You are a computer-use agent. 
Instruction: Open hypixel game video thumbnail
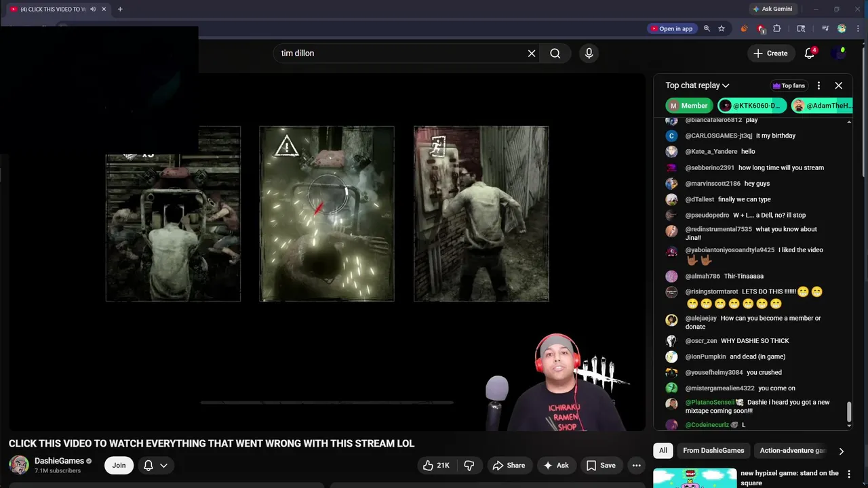point(694,478)
